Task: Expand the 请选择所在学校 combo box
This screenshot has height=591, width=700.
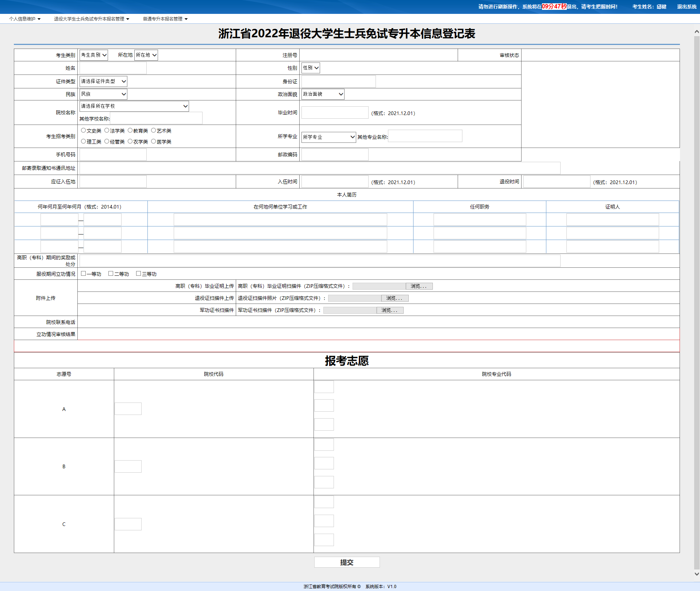Action: (x=134, y=106)
